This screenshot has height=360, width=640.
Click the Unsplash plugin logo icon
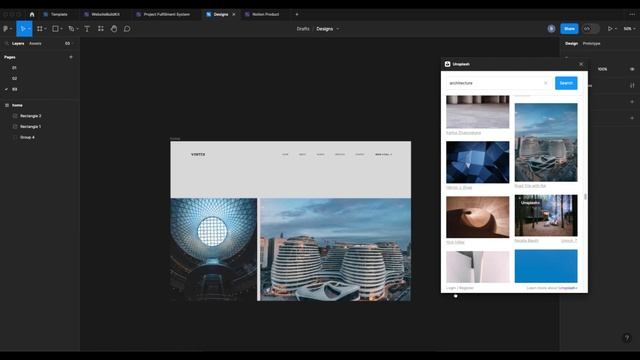447,64
